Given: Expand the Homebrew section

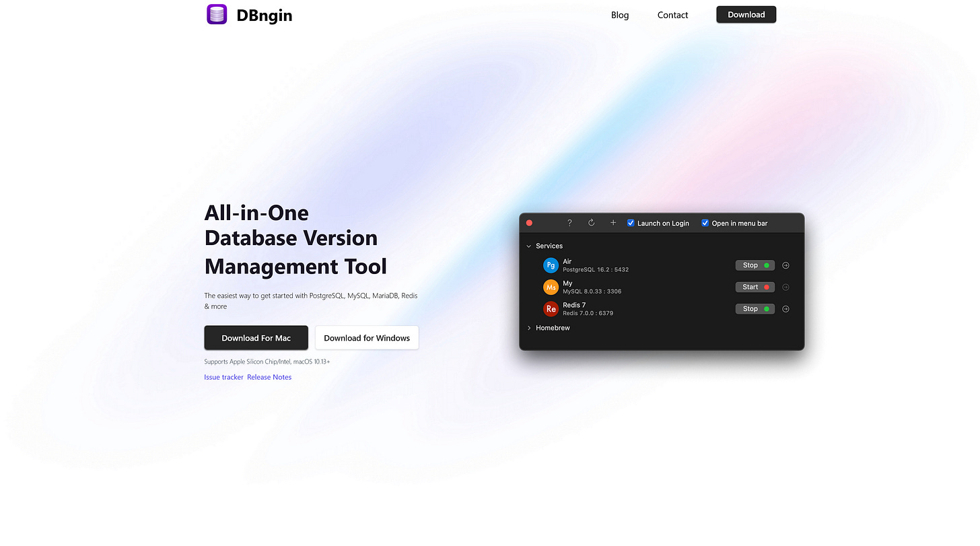Looking at the screenshot, I should (529, 329).
